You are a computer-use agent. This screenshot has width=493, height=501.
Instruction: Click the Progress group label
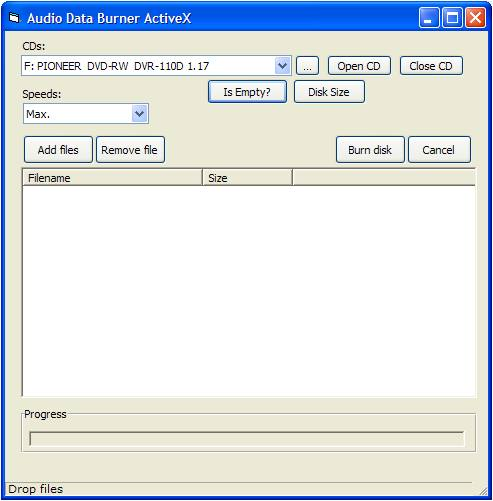click(x=45, y=414)
